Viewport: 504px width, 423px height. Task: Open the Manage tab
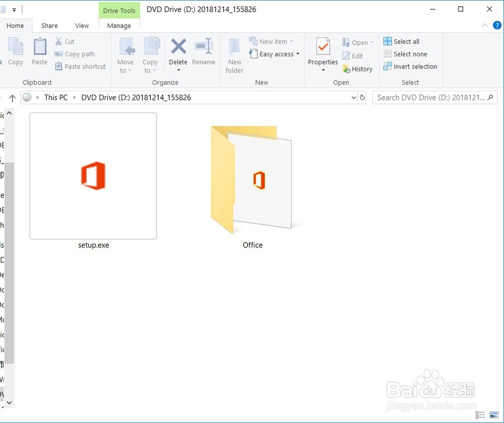pyautogui.click(x=119, y=26)
